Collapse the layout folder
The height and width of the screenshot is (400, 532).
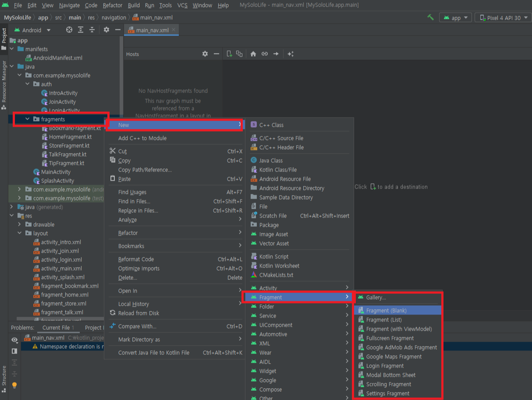point(20,233)
